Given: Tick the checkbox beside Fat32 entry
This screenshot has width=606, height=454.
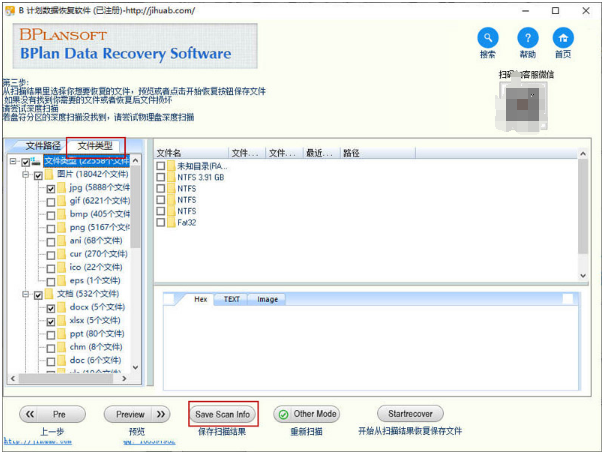Looking at the screenshot, I should 160,222.
